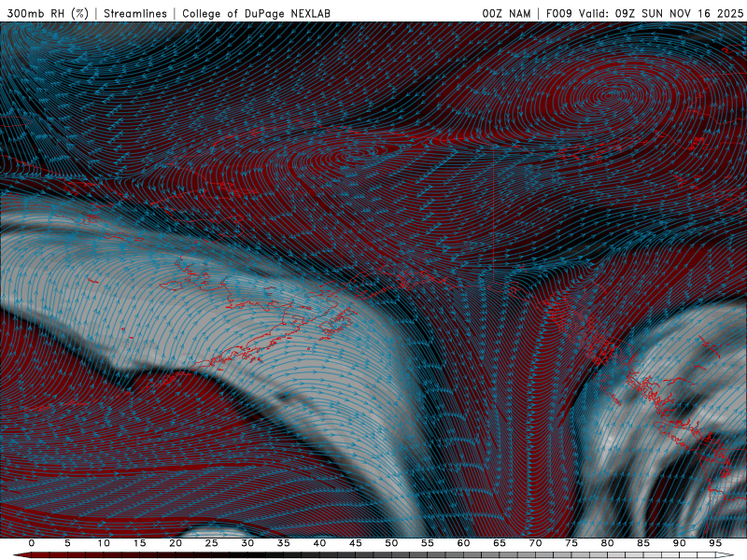Select the 95 label on the colorbar

715,543
